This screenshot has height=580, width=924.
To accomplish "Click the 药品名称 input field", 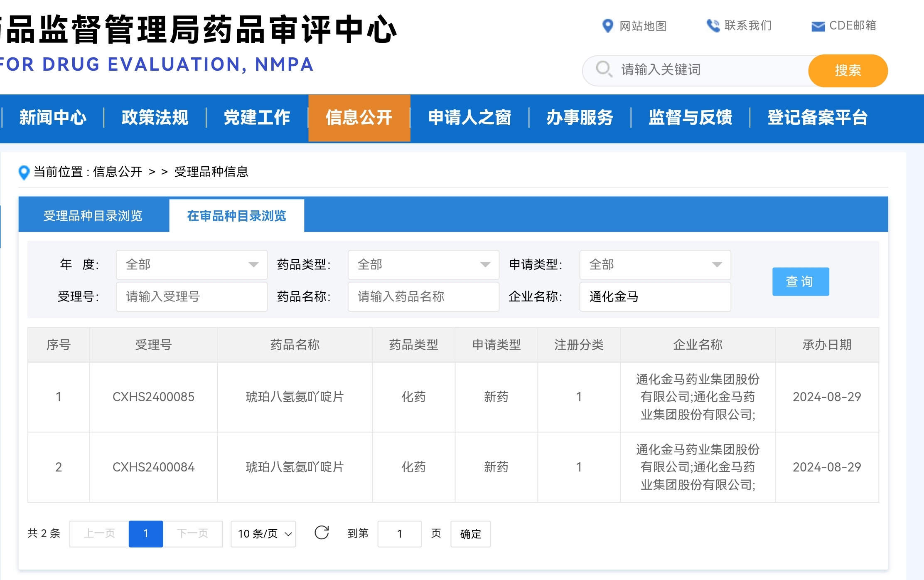I will click(423, 296).
